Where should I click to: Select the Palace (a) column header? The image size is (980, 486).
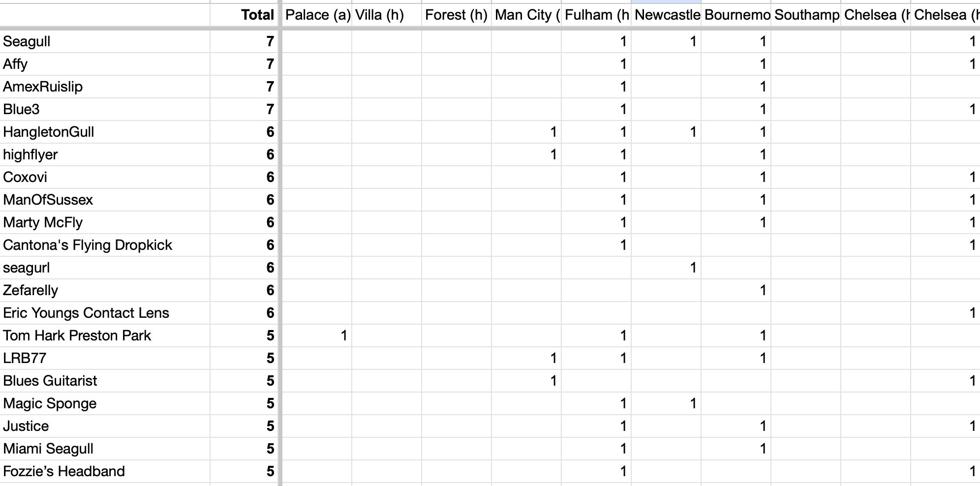pyautogui.click(x=317, y=15)
